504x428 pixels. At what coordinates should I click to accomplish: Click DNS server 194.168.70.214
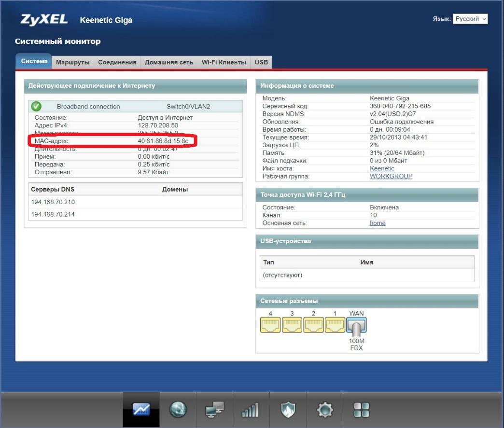(x=53, y=214)
